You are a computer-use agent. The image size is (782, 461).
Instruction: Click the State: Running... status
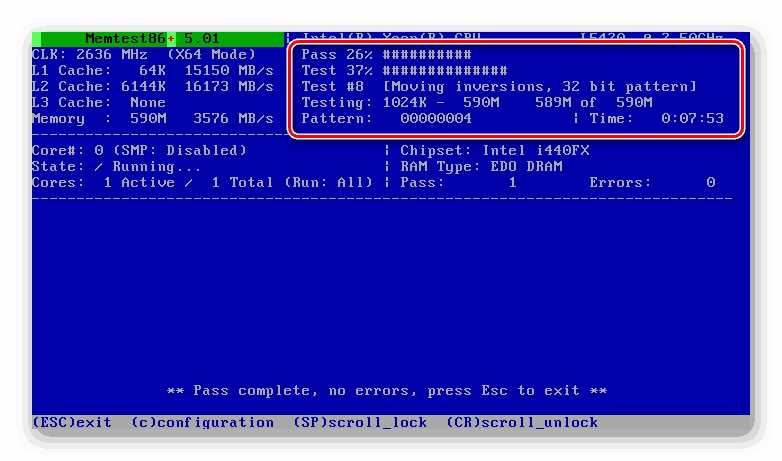(x=117, y=166)
